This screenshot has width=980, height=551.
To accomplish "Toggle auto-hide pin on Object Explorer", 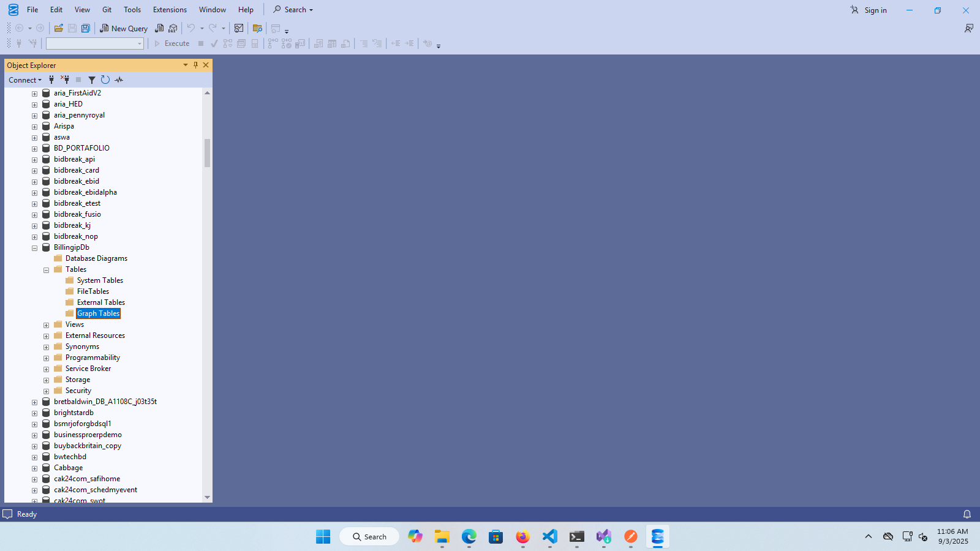I will coord(196,65).
